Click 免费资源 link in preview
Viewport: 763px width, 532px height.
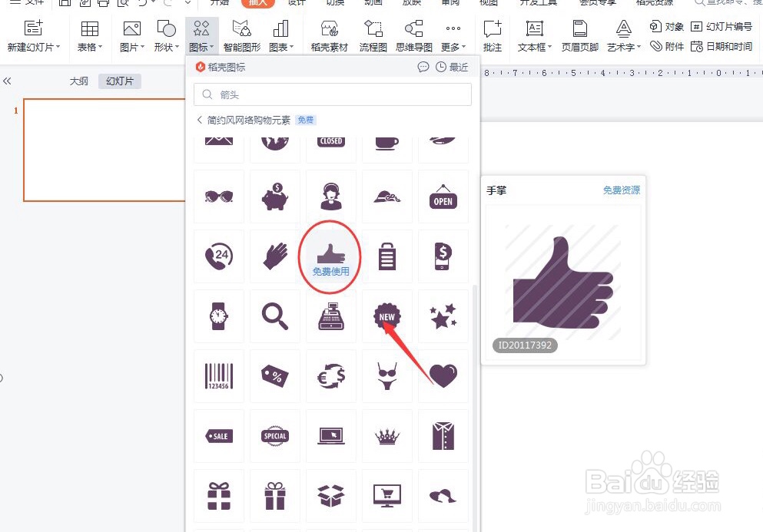pos(622,190)
